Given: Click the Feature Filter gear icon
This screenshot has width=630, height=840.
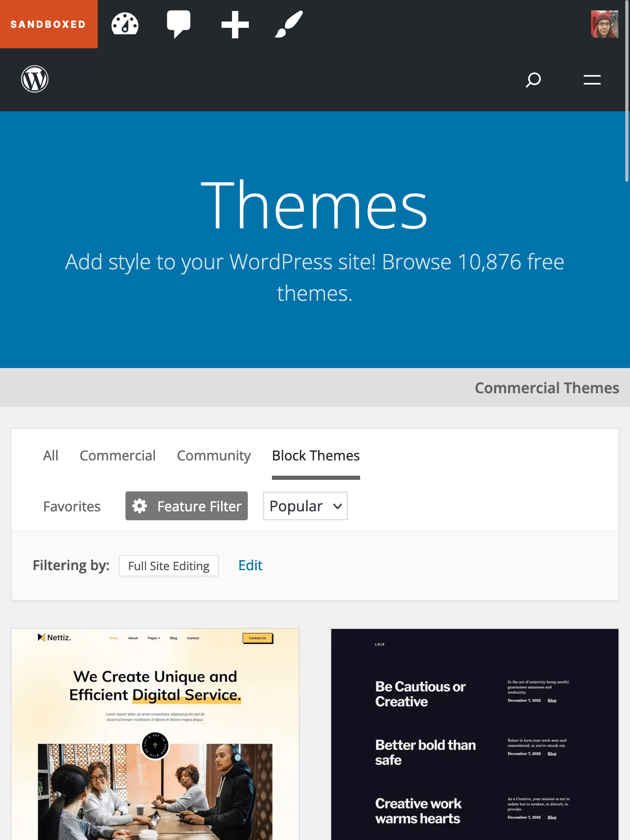Looking at the screenshot, I should coord(140,506).
